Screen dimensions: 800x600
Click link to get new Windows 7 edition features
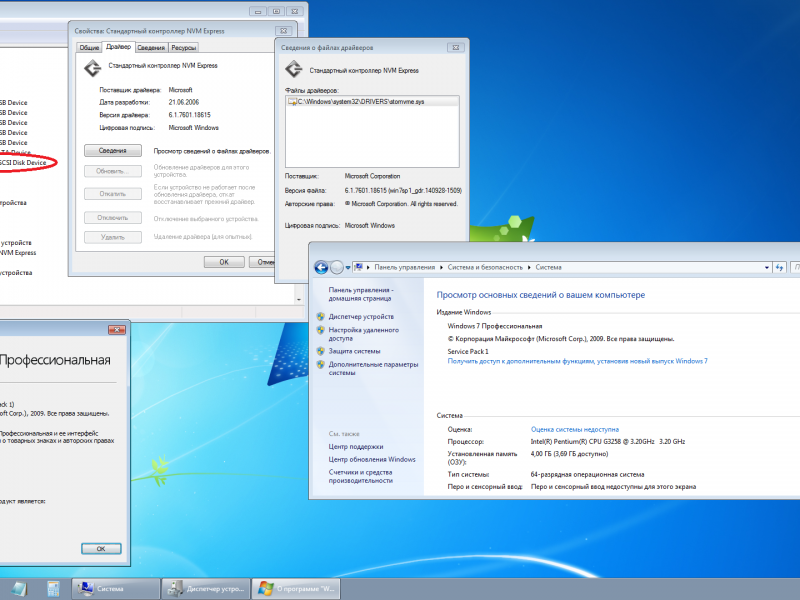578,361
